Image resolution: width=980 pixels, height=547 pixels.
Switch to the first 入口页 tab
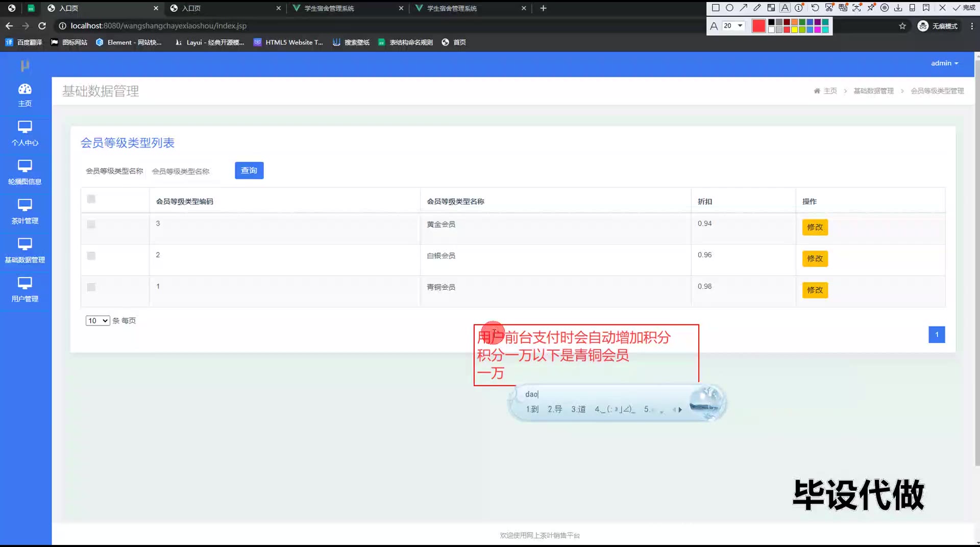click(x=102, y=8)
